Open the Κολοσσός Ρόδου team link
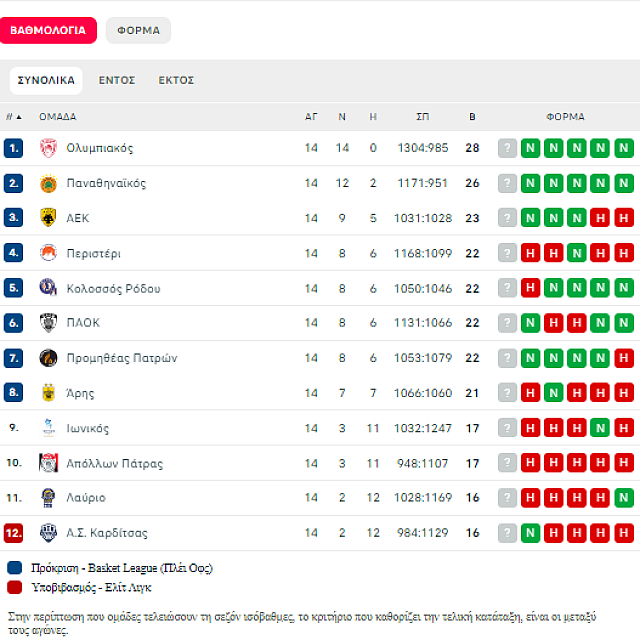This screenshot has height=640, width=640. coord(113,288)
